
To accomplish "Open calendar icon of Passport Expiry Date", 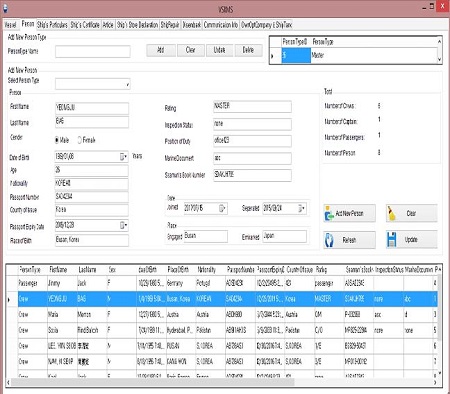I will click(123, 225).
